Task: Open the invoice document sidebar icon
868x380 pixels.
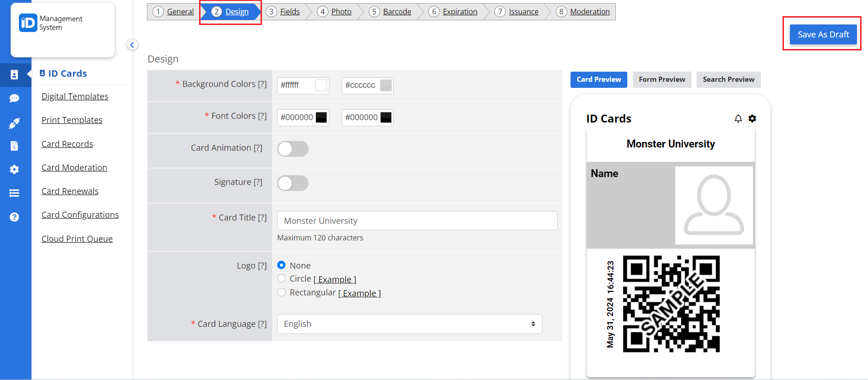Action: tap(14, 146)
